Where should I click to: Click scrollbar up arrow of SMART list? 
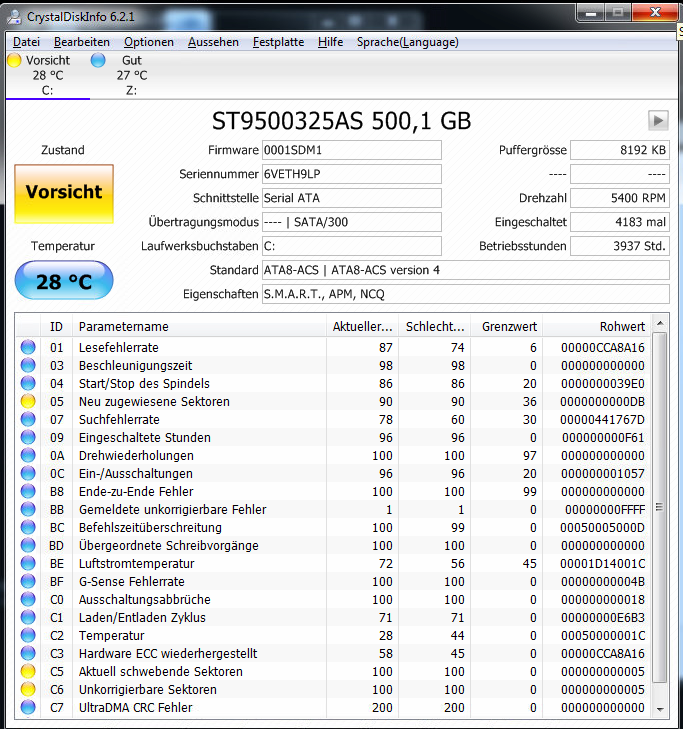pos(660,323)
